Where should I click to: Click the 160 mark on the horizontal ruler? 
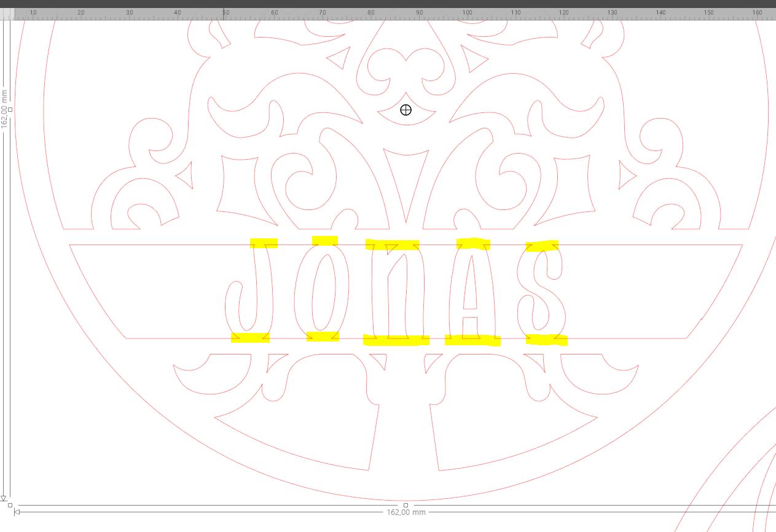757,13
